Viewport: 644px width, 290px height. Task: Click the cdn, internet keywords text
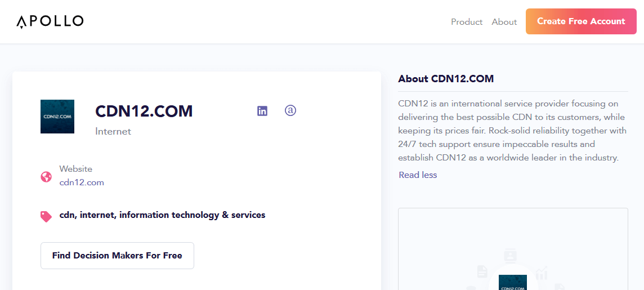tap(162, 215)
